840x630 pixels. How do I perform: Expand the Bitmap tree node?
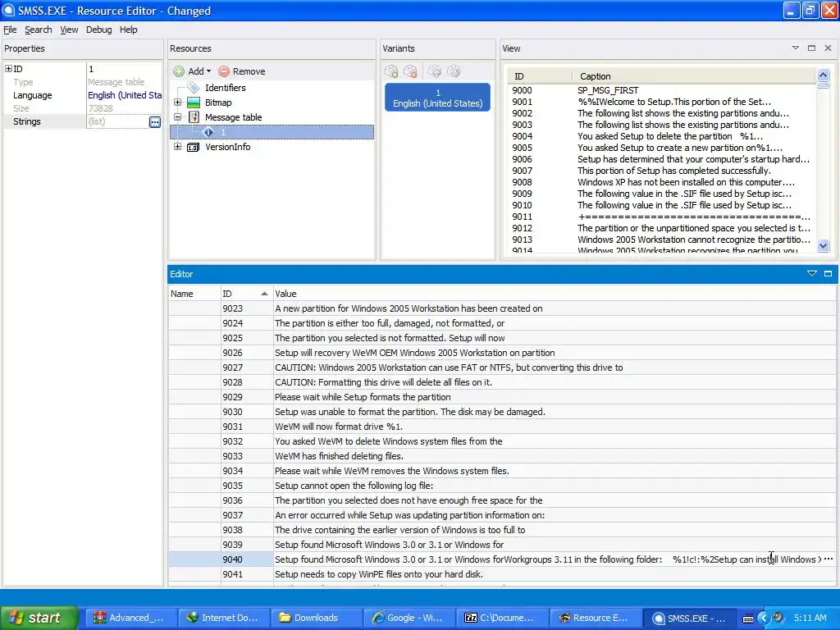(x=178, y=103)
